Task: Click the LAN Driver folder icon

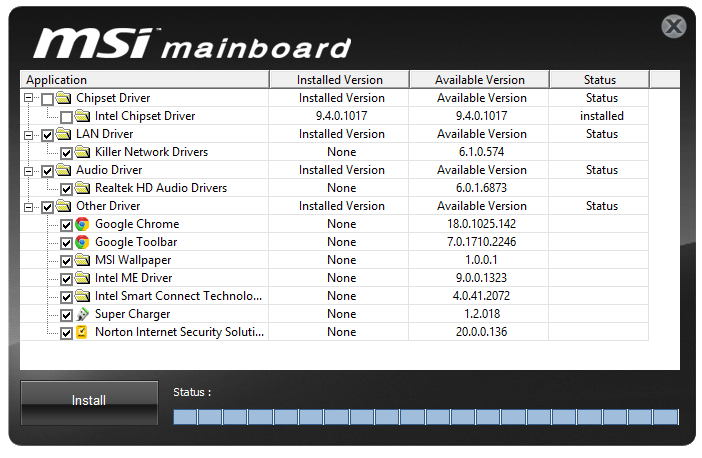Action: tap(64, 134)
